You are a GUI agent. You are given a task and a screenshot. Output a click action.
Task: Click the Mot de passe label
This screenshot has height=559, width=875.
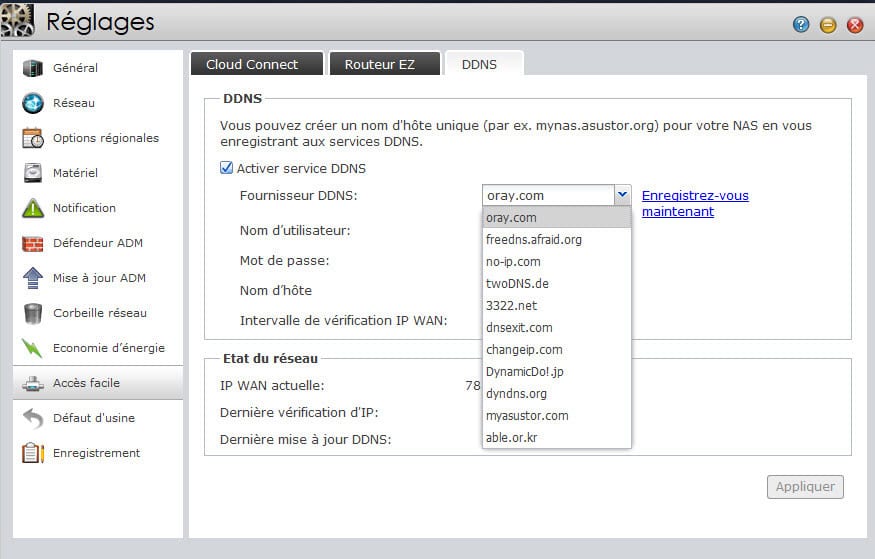pos(285,261)
